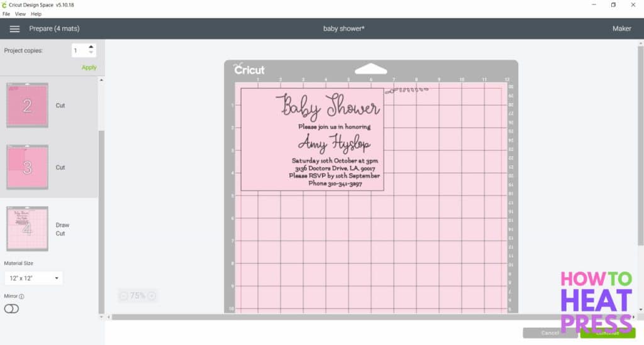Click the mat list vertical scrollbar
644x345 pixels.
point(101,222)
